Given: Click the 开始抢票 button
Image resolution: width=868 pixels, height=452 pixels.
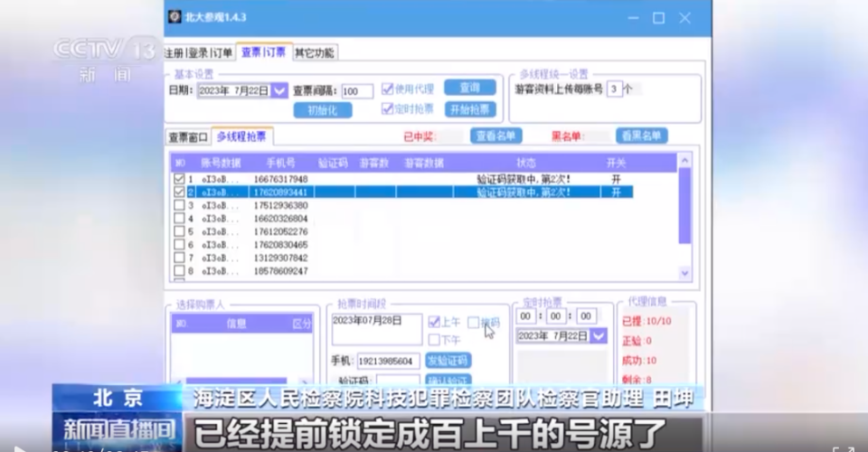Looking at the screenshot, I should (x=470, y=109).
